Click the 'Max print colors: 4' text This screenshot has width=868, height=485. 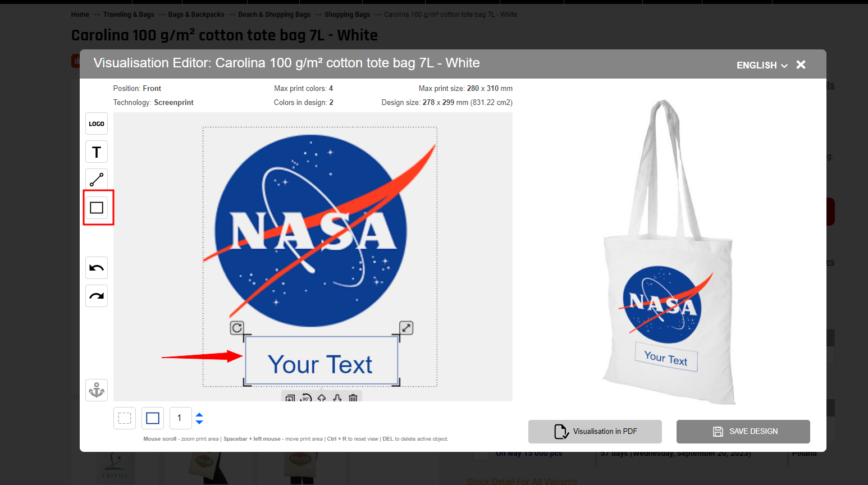click(304, 89)
